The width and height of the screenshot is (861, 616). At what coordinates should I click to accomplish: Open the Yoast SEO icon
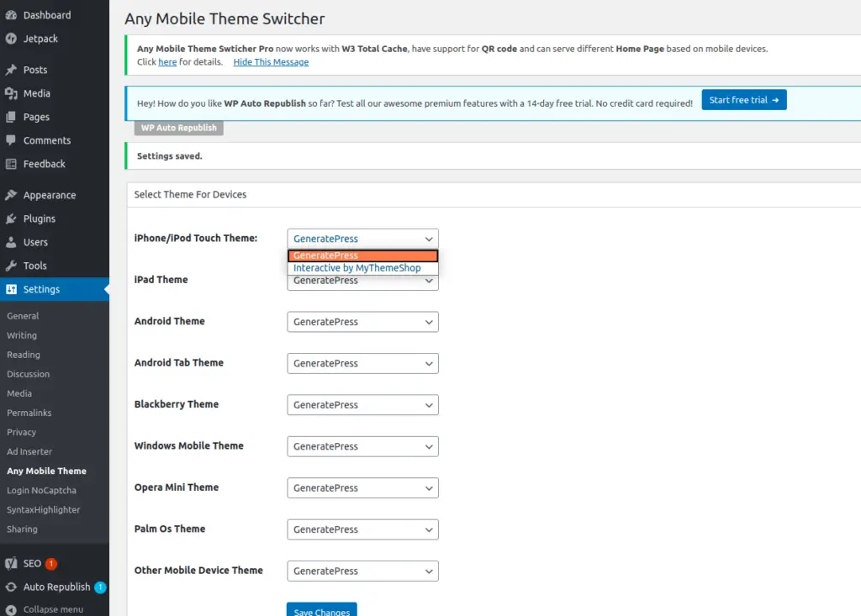[x=12, y=563]
